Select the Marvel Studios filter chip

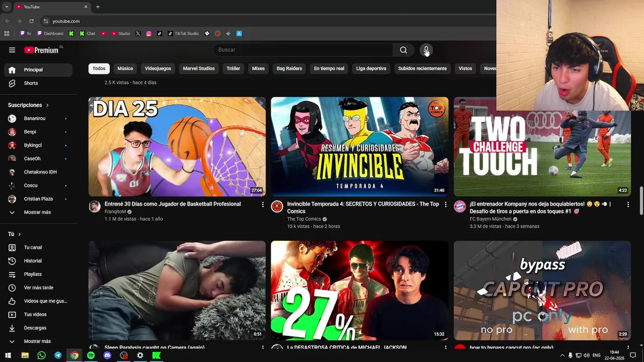tap(199, 68)
